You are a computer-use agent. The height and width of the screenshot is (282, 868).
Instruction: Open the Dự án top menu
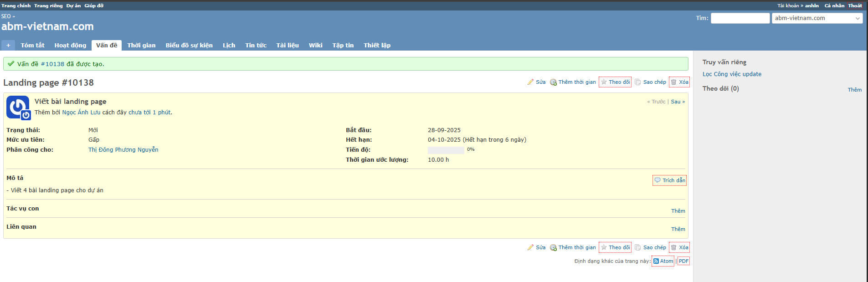tap(73, 5)
